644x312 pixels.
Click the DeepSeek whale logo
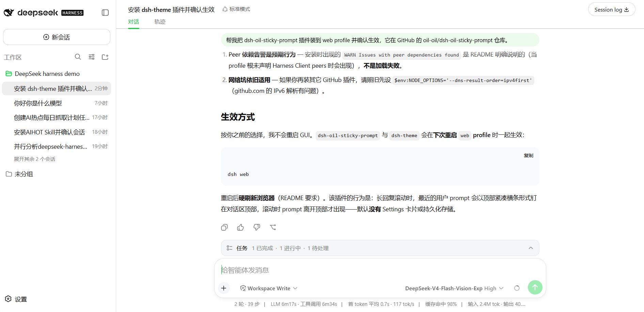(9, 13)
